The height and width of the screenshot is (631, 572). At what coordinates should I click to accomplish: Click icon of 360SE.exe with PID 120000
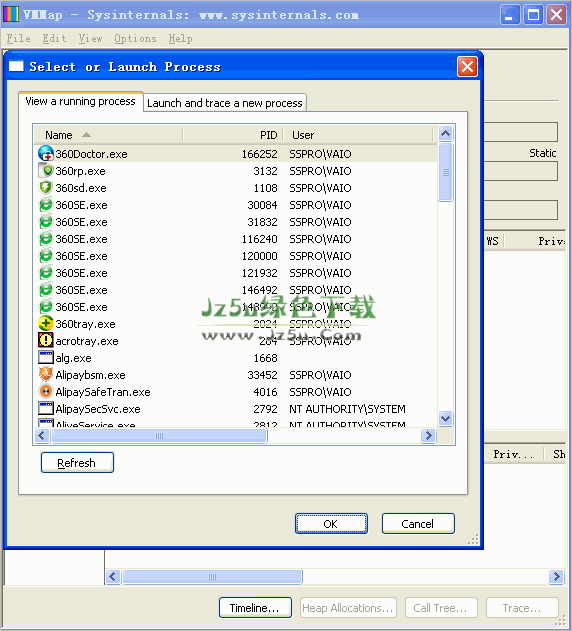click(46, 256)
